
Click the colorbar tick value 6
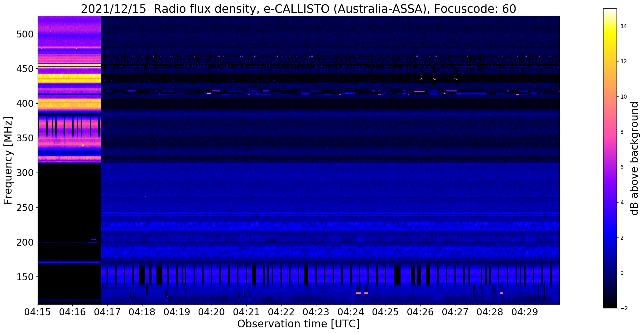tap(622, 167)
